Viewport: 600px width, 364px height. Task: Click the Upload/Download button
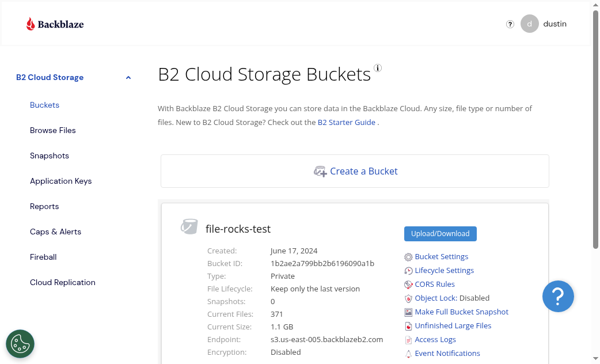440,234
